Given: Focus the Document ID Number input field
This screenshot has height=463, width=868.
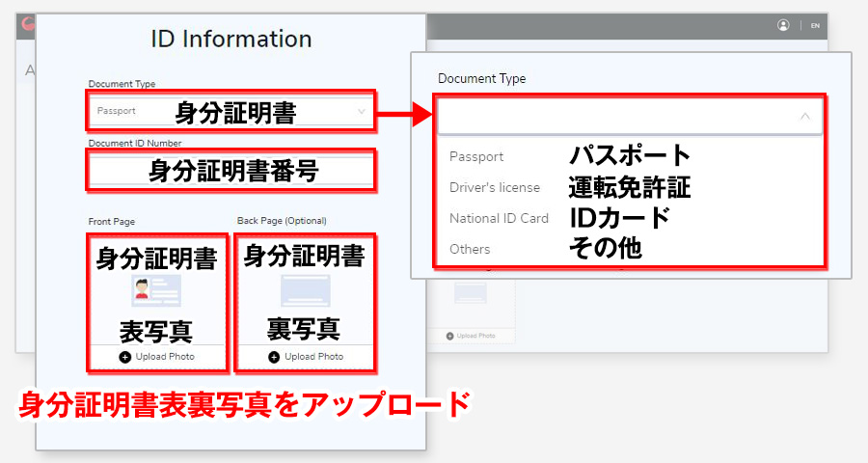Looking at the screenshot, I should click(231, 171).
